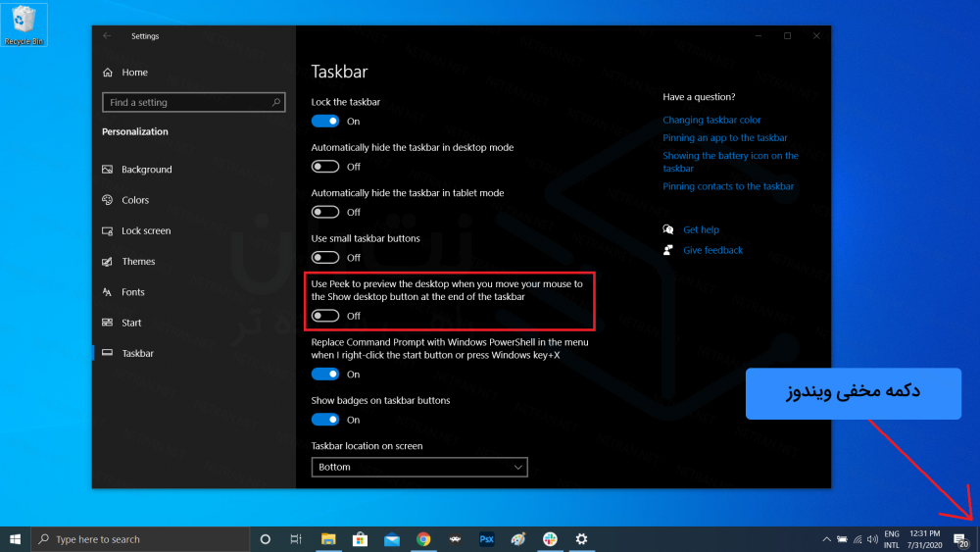The height and width of the screenshot is (552, 980).
Task: Enable Use small taskbar buttons toggle
Action: pyautogui.click(x=325, y=257)
